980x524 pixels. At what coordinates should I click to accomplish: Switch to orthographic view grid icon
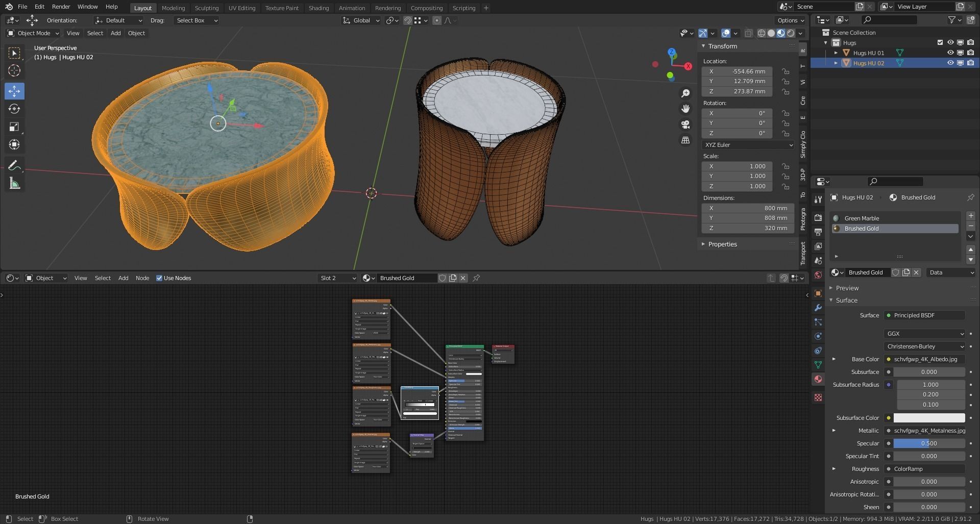point(685,140)
